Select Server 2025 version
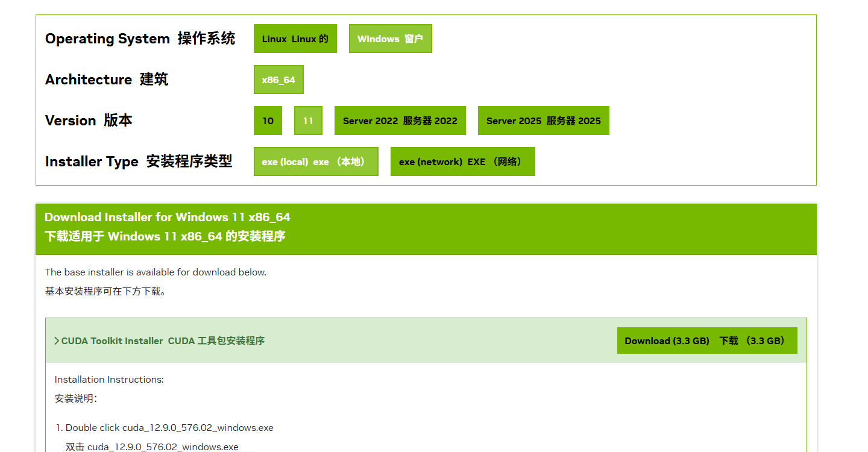The height and width of the screenshot is (452, 868). pyautogui.click(x=544, y=121)
